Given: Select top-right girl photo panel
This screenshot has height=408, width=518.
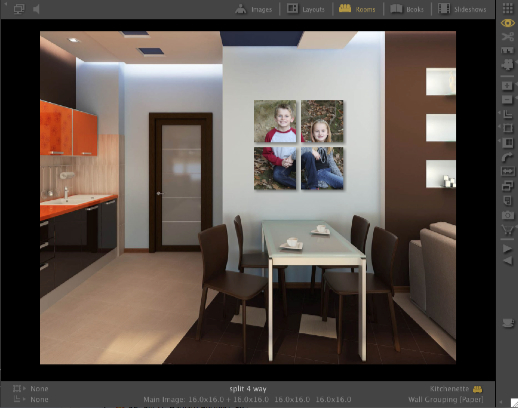Looking at the screenshot, I should [322, 121].
